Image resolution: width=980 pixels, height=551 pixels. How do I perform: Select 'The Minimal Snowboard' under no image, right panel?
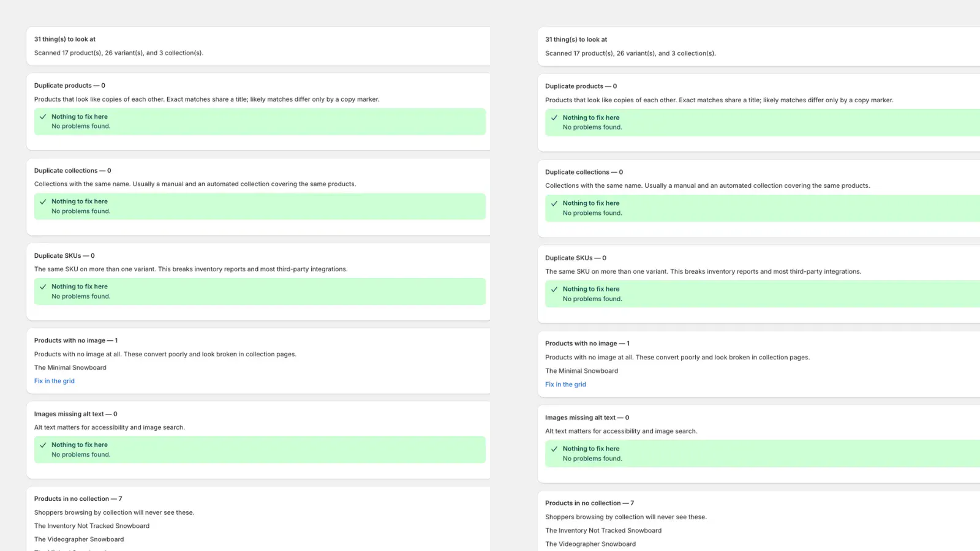582,371
